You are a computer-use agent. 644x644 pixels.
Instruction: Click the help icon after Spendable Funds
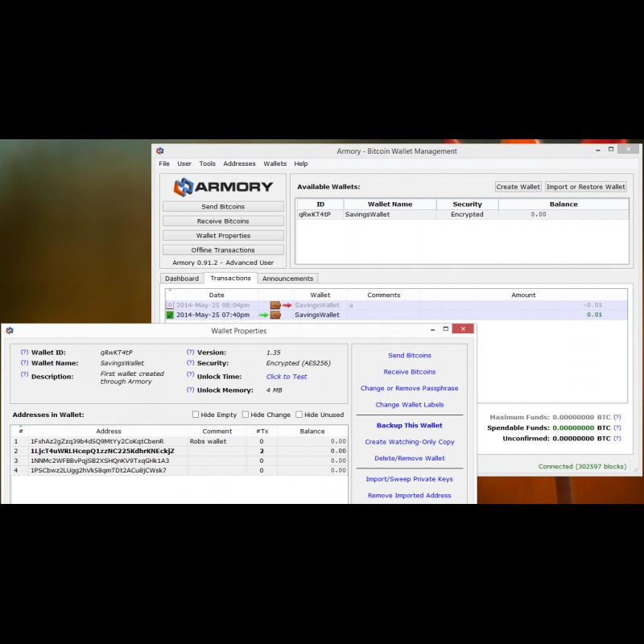coord(617,427)
